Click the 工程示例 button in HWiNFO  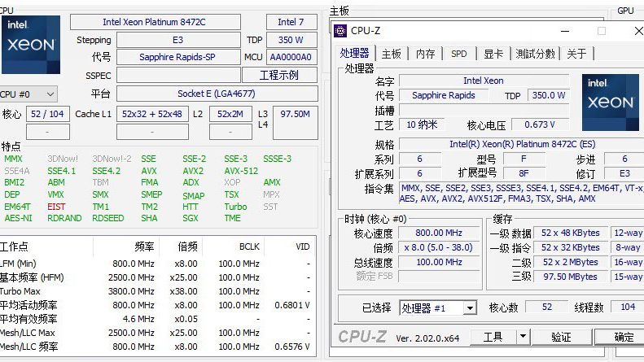pos(279,75)
